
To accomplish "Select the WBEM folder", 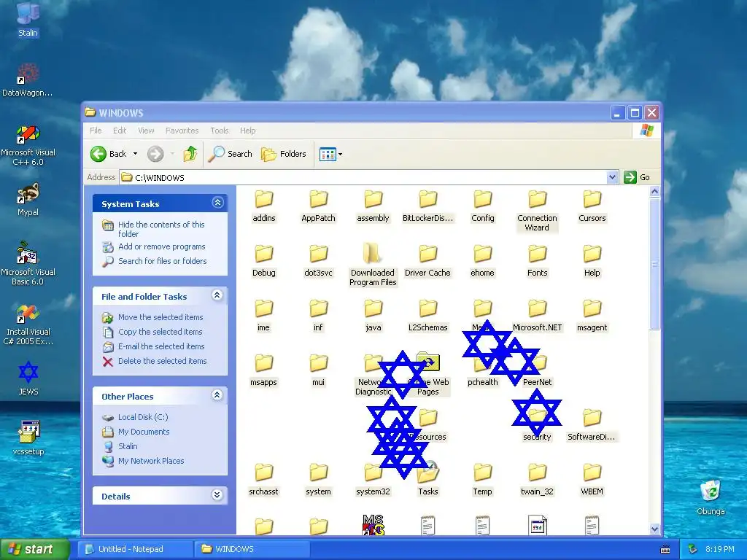I will tap(592, 481).
